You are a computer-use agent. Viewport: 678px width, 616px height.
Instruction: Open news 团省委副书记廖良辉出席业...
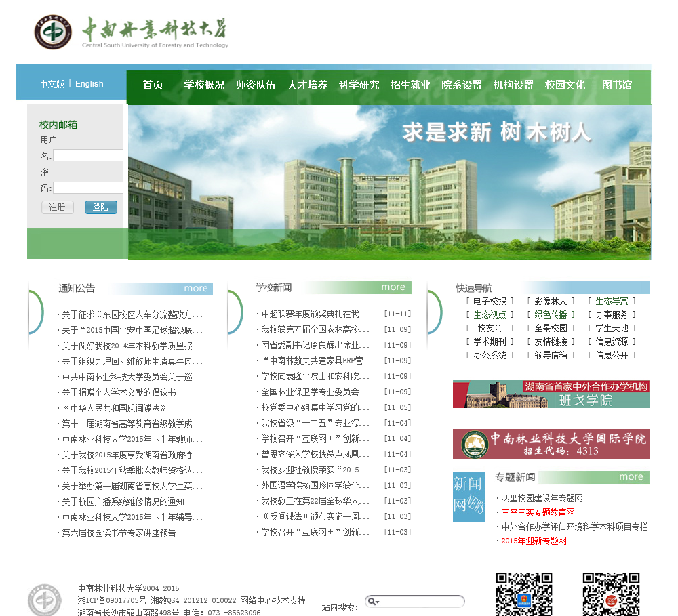(x=315, y=345)
